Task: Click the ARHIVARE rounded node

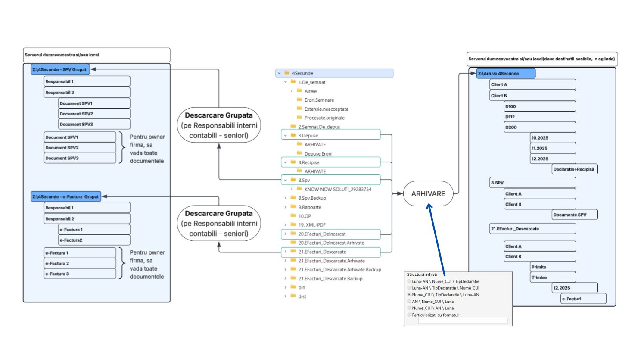Action: (428, 194)
